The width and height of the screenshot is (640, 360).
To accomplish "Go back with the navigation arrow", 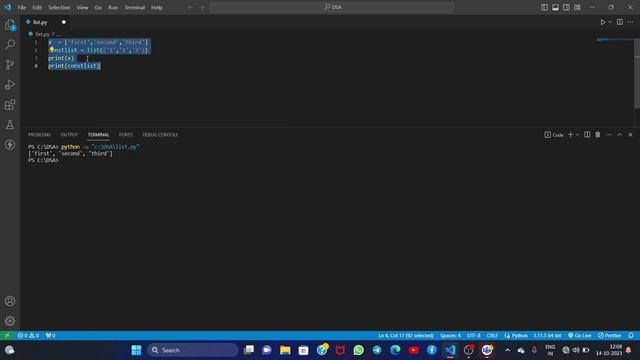I will 190,7.
